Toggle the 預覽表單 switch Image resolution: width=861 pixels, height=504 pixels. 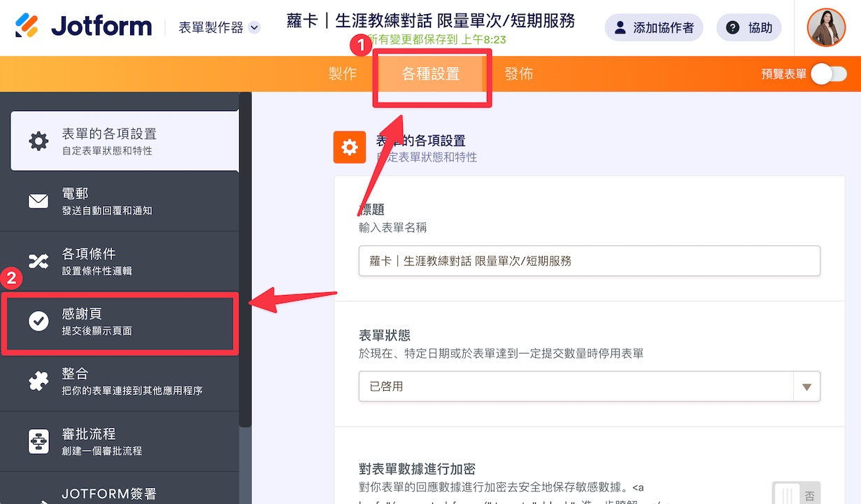click(x=830, y=74)
